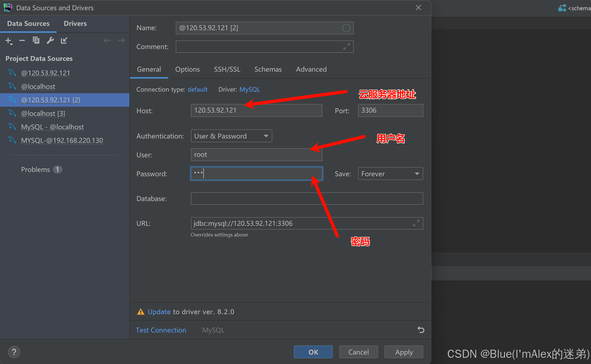Image resolution: width=591 pixels, height=364 pixels.
Task: Click the 'Overrides settings above' hint text
Action: 219,235
